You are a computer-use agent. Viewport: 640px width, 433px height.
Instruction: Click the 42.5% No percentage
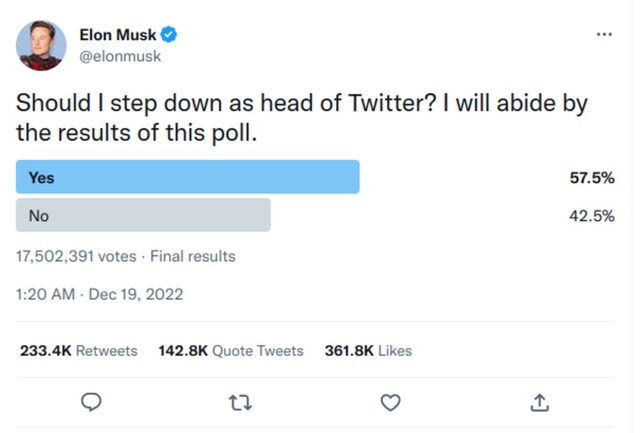(591, 215)
